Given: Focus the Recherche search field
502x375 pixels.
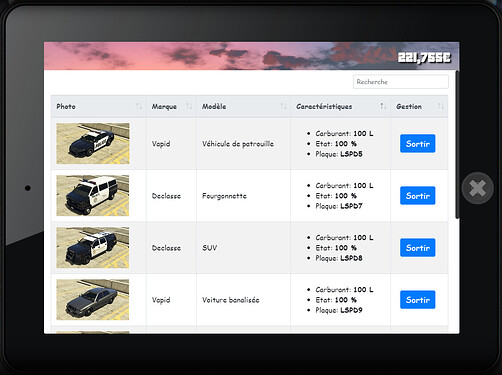Looking at the screenshot, I should coord(401,82).
